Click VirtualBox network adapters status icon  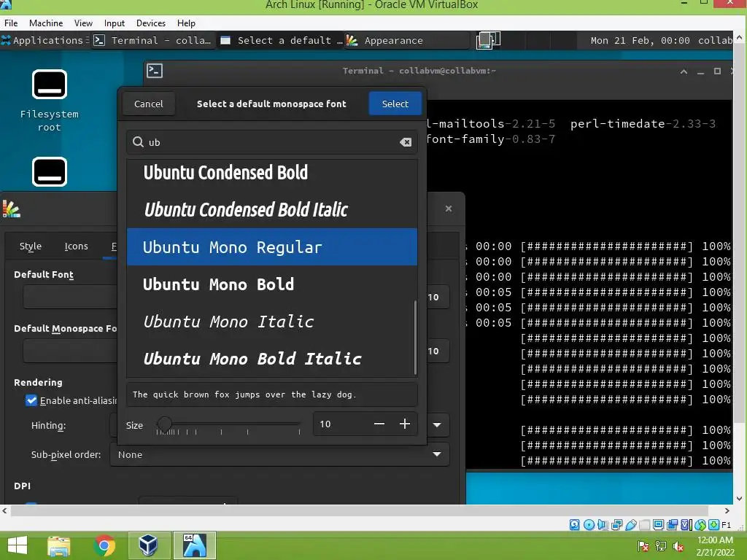tap(617, 525)
